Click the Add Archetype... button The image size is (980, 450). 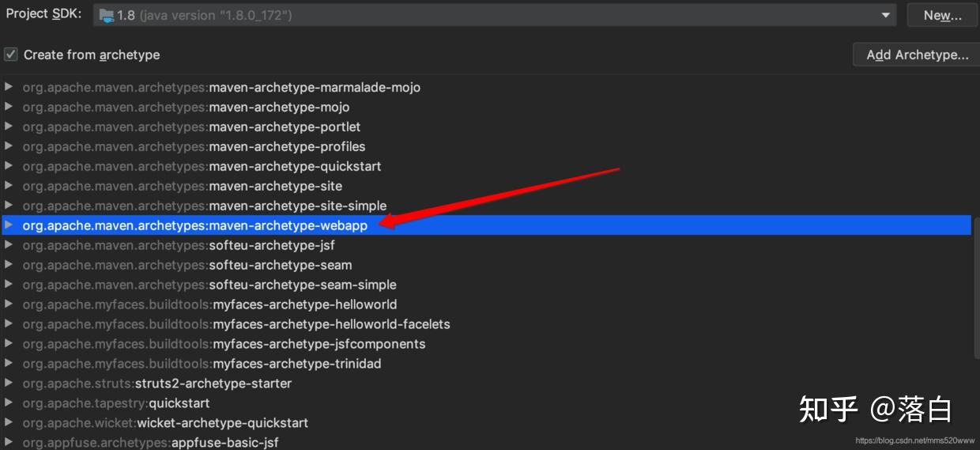[917, 55]
